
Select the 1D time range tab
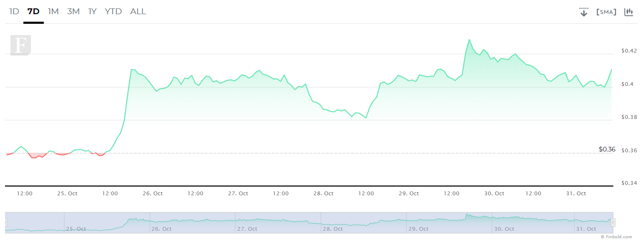coord(14,12)
